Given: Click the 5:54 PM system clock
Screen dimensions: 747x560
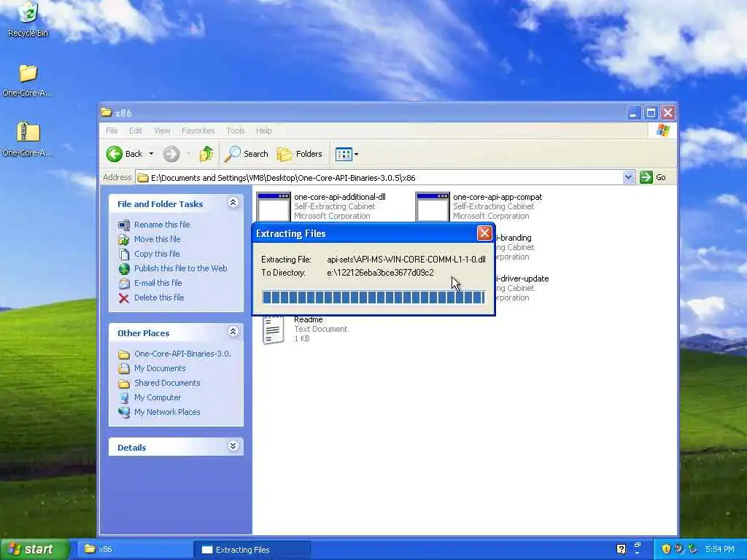Looking at the screenshot, I should coord(720,549).
